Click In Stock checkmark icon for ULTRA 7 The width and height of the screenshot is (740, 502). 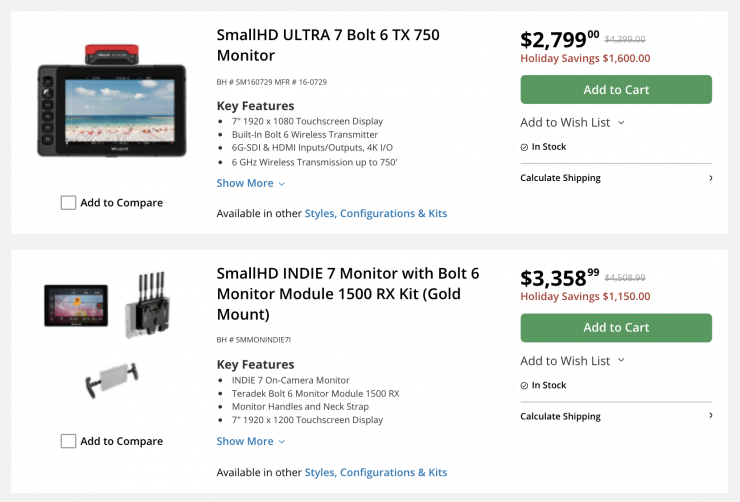tap(524, 147)
